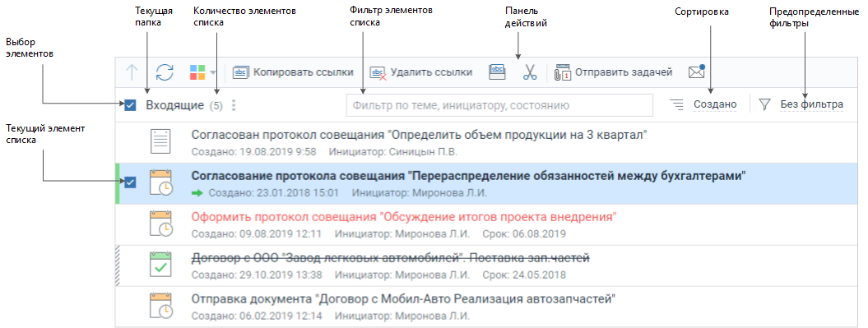Open the colored tiles view dropdown
This screenshot has height=328, width=868.
click(202, 72)
